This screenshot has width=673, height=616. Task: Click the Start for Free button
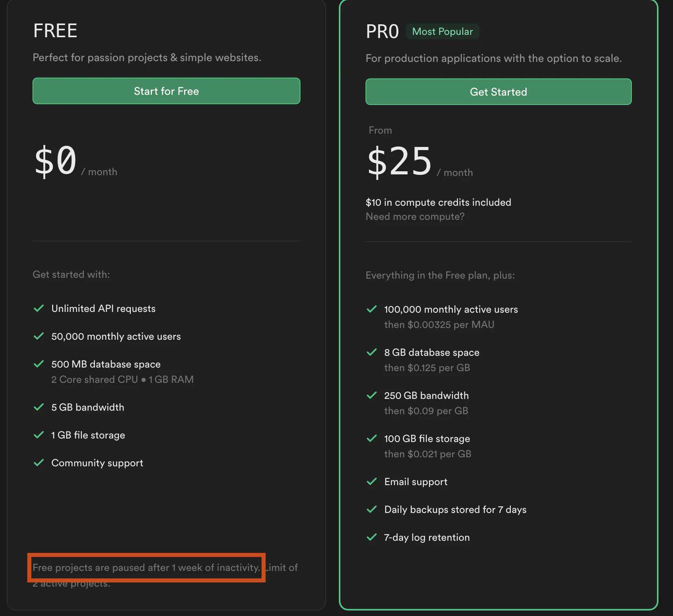tap(166, 91)
